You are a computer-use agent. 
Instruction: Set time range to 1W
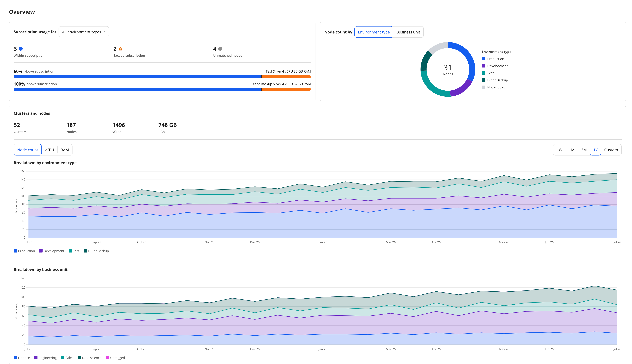point(559,150)
